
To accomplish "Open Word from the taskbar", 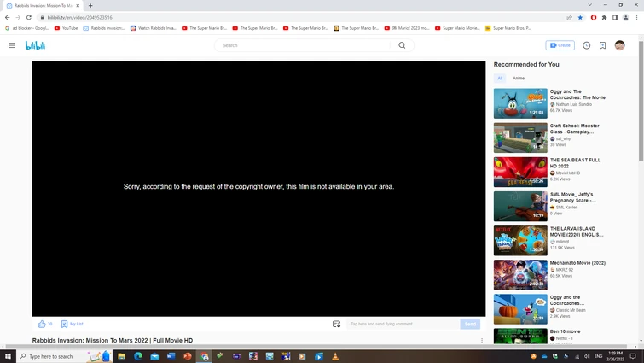I will 171,356.
